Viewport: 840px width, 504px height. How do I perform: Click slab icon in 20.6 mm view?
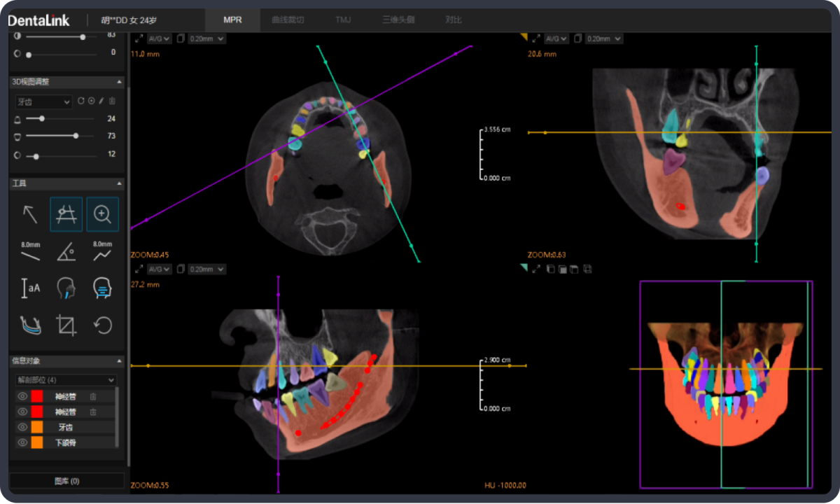tap(578, 38)
